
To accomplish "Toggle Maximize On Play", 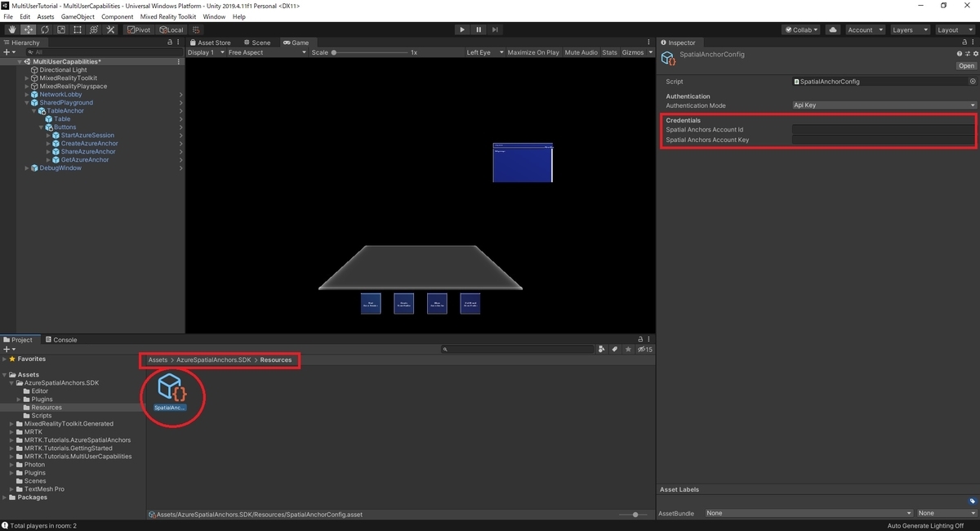I will [x=533, y=52].
